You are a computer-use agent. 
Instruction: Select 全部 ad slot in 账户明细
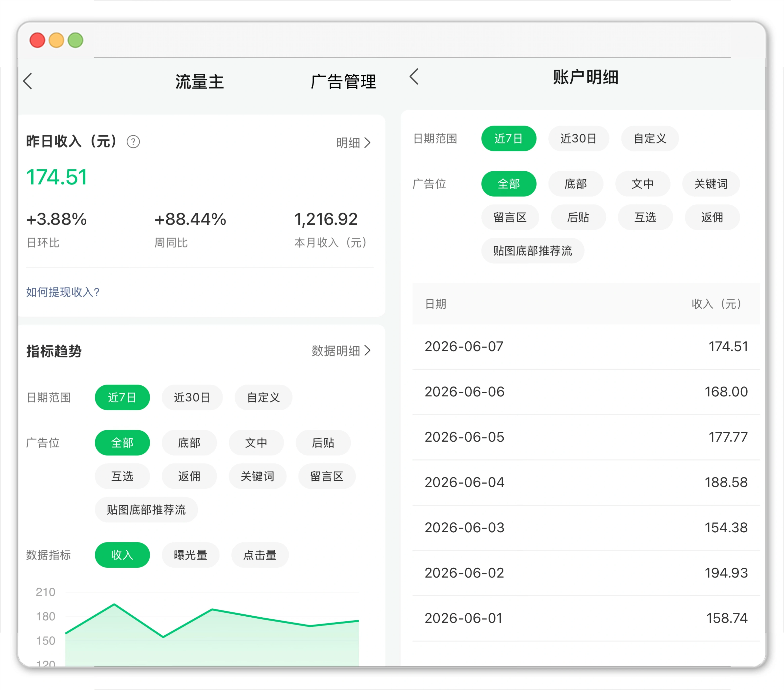click(x=509, y=184)
